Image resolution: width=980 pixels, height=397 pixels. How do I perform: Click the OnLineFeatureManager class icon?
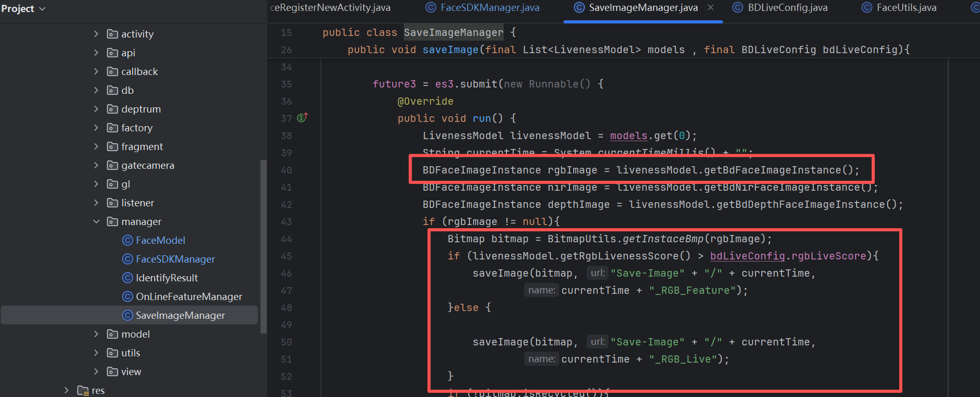tap(127, 296)
